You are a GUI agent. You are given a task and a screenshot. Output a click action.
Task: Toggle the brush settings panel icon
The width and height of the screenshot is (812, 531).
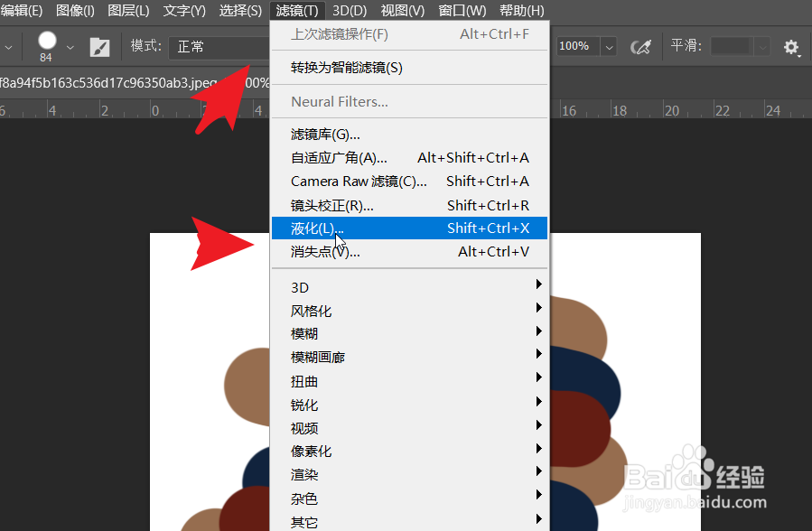coord(99,47)
